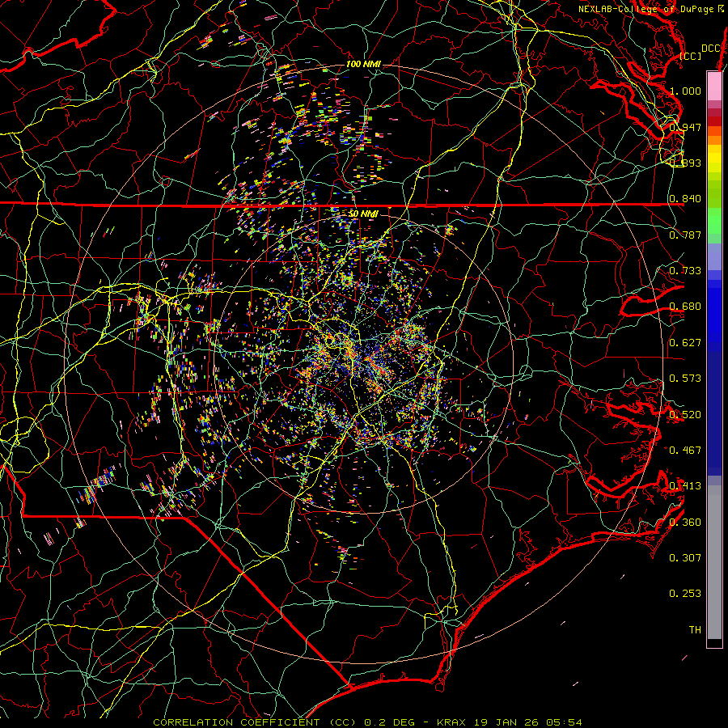728x728 pixels.
Task: Click the 0.467 scale value
Action: coord(685,451)
